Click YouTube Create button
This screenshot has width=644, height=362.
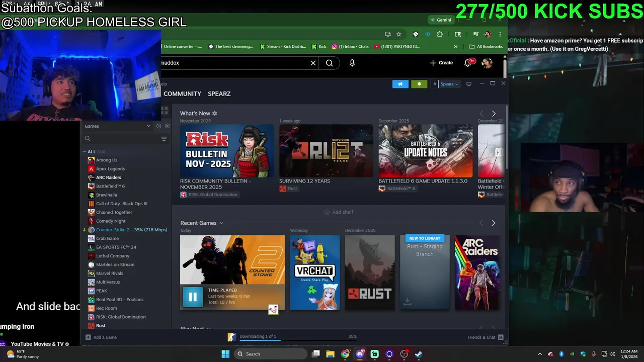pyautogui.click(x=441, y=63)
